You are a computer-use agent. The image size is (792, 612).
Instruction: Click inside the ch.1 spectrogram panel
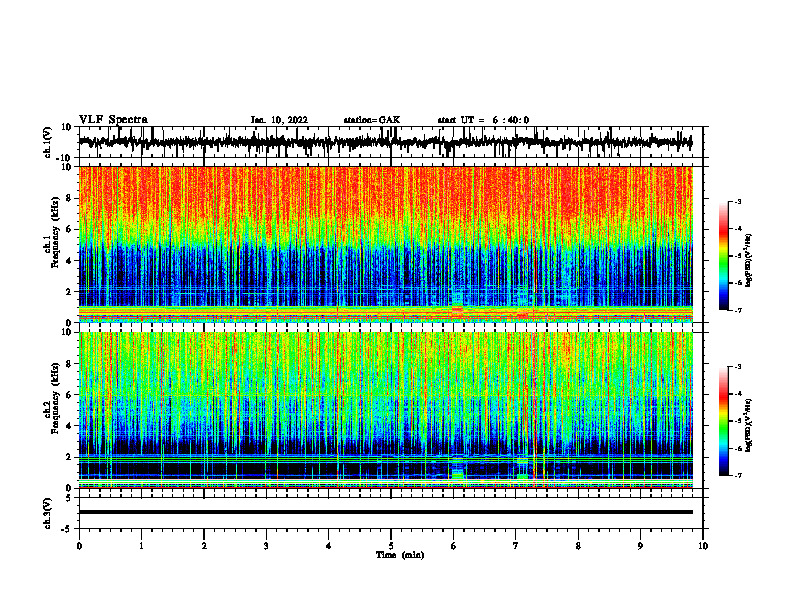point(385,244)
